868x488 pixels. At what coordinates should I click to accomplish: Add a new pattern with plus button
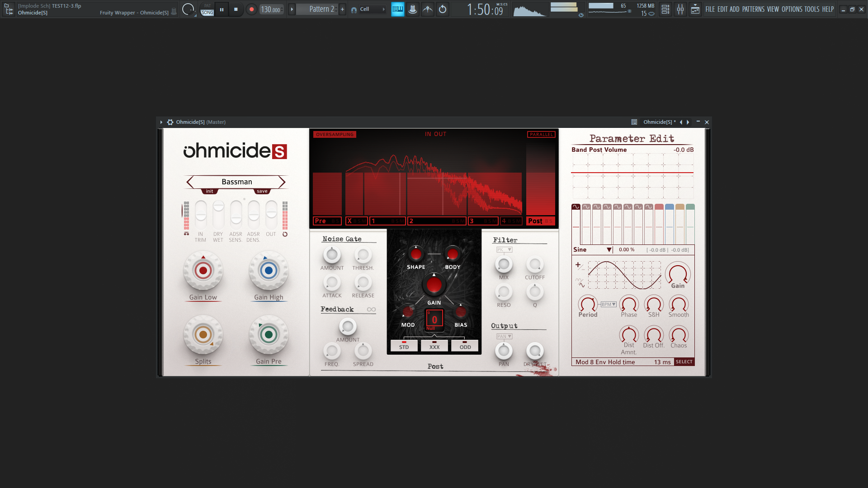pyautogui.click(x=342, y=9)
